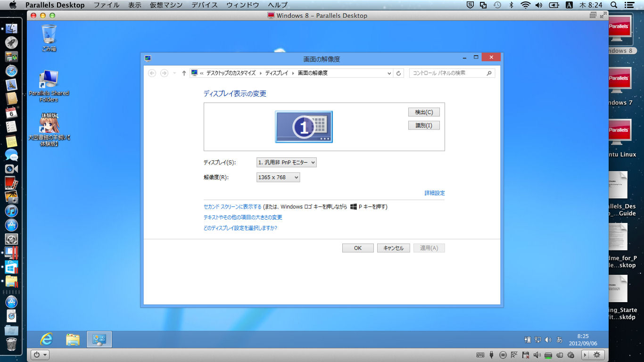Open the ウィンドウ menu
The height and width of the screenshot is (362, 644).
pos(243,5)
